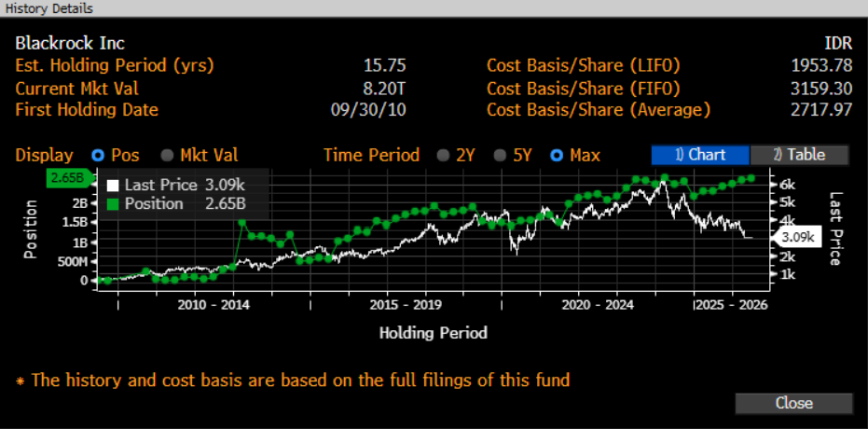868x429 pixels.
Task: Click the 2010 - 2014 holding period label
Action: (215, 305)
